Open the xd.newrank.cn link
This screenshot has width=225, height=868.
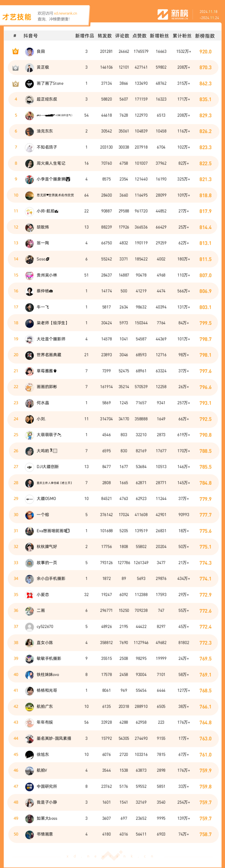[65, 14]
